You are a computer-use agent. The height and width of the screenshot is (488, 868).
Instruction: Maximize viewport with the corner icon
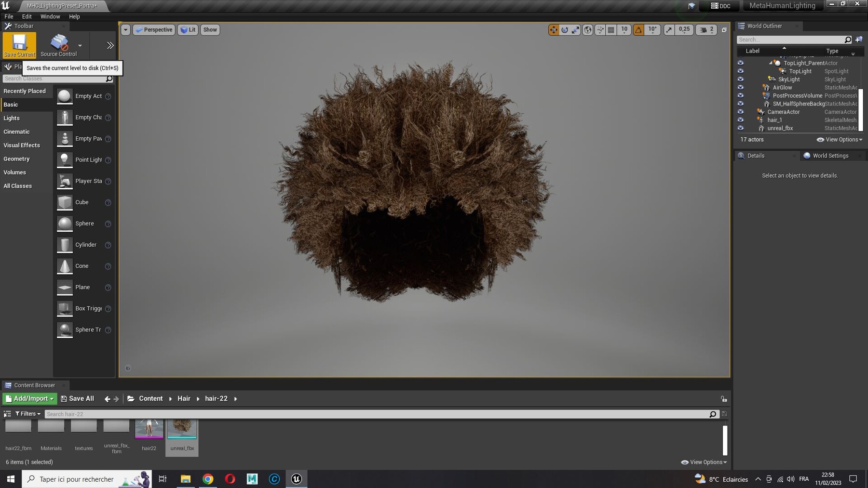724,30
